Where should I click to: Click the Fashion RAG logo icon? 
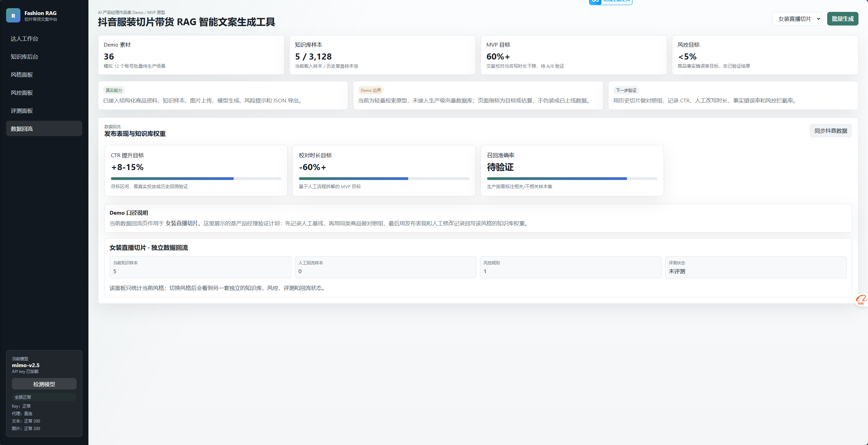13,16
